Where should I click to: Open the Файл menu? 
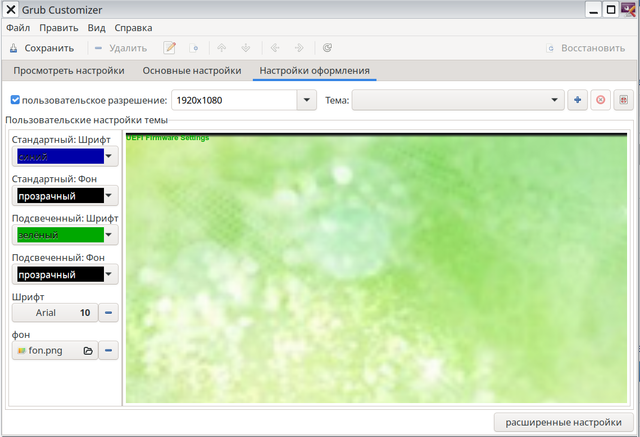[18, 28]
